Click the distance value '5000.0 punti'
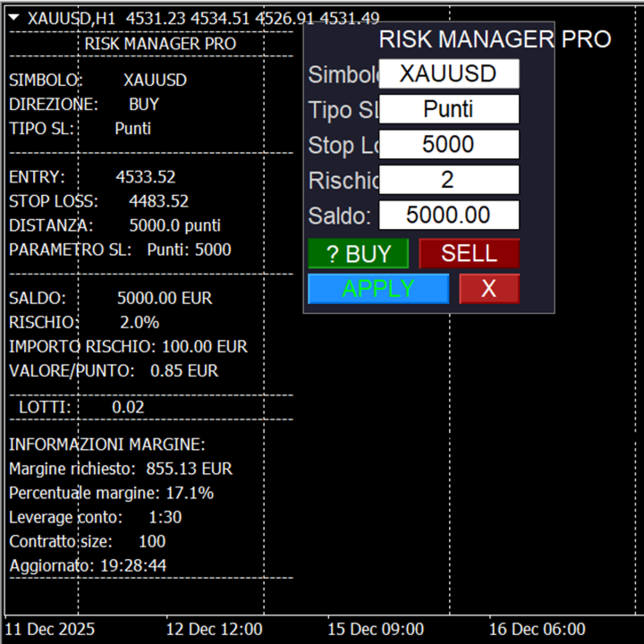 175,225
